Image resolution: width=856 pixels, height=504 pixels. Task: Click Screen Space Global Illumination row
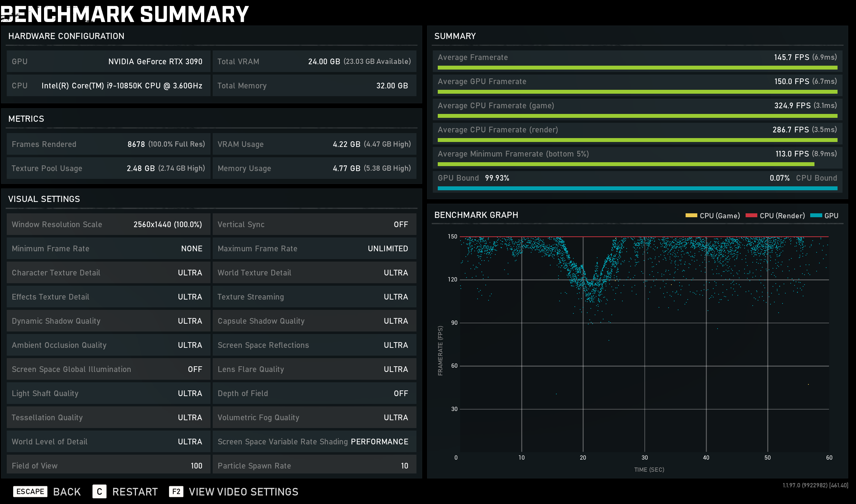[108, 369]
